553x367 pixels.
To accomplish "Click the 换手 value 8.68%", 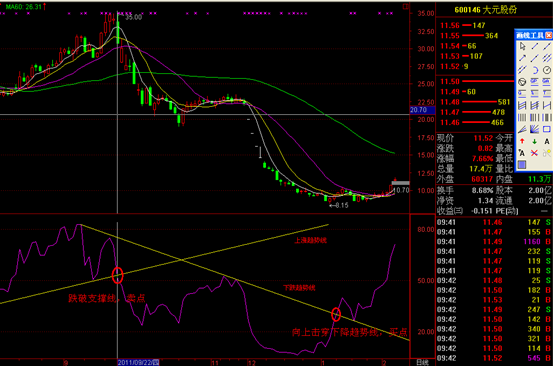I will pyautogui.click(x=482, y=190).
